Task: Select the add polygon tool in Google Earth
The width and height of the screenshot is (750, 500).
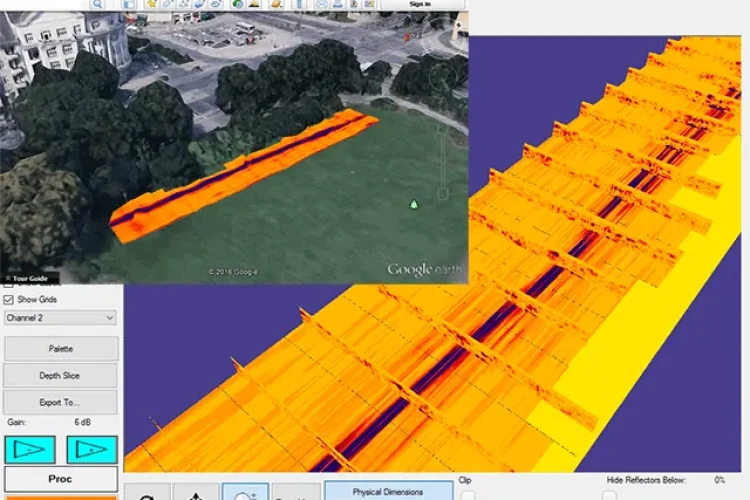Action: (168, 4)
